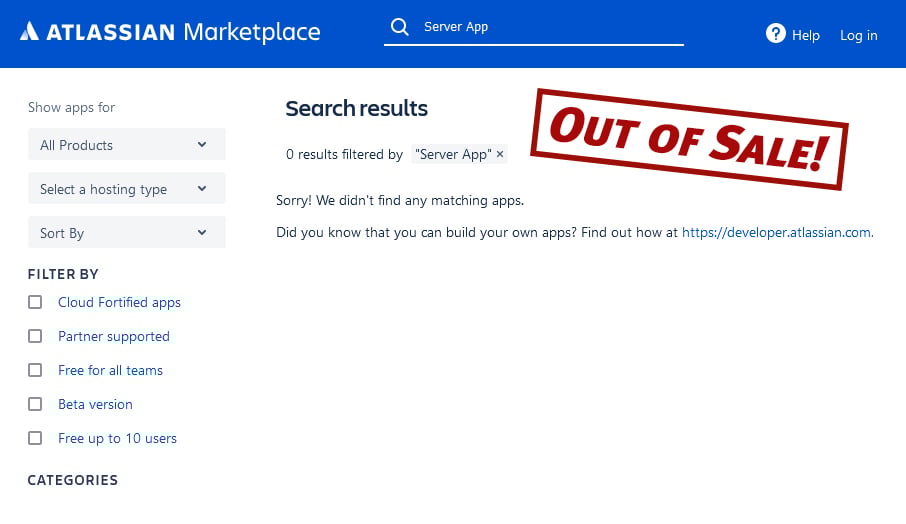906x524 pixels.
Task: Check the Free for all teams box
Action: (x=35, y=370)
